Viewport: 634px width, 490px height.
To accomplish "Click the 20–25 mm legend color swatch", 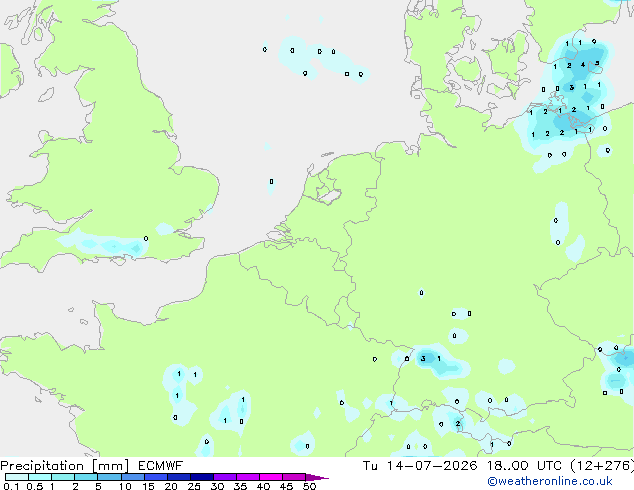I will 178,477.
